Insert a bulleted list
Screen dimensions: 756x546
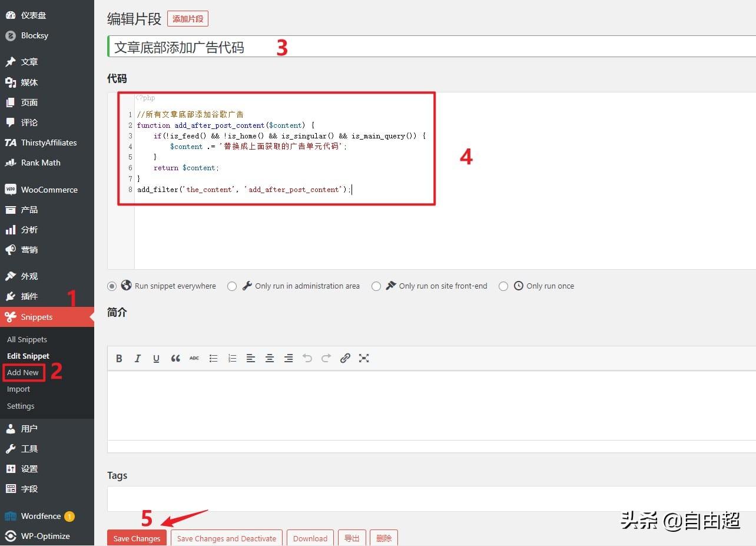213,358
